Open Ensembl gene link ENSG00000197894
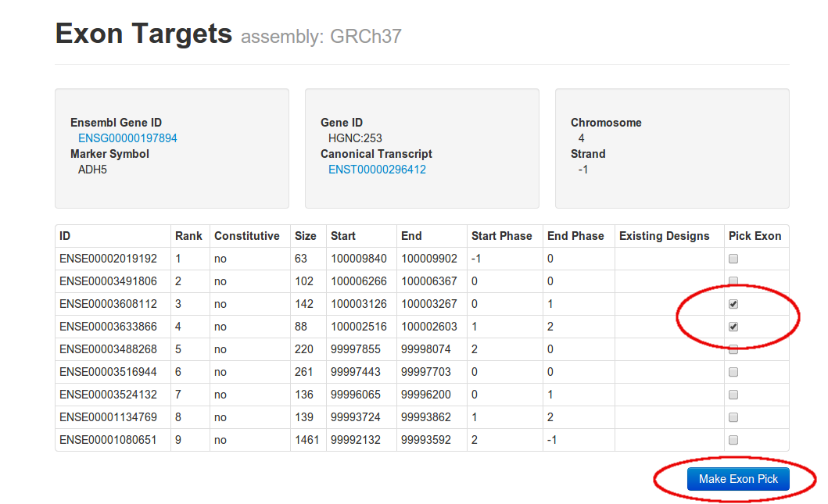Screen dimensions: 828x504 127,138
